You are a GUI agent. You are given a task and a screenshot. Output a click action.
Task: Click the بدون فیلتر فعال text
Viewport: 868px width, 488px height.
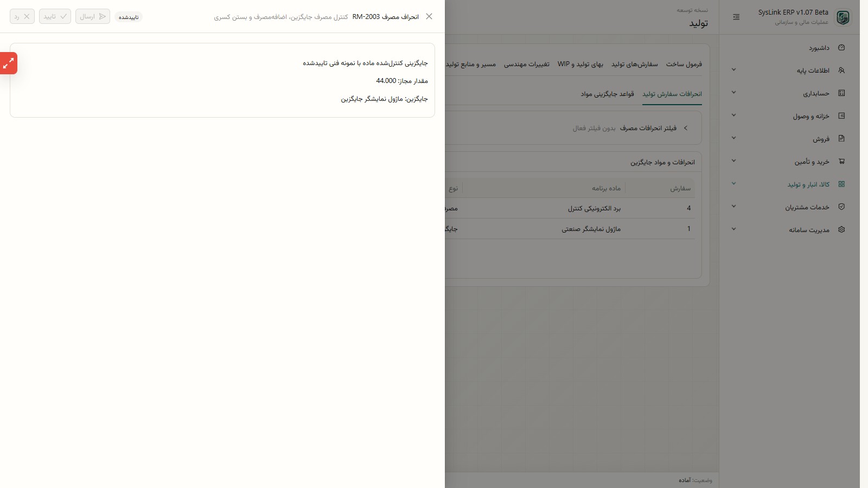click(594, 129)
